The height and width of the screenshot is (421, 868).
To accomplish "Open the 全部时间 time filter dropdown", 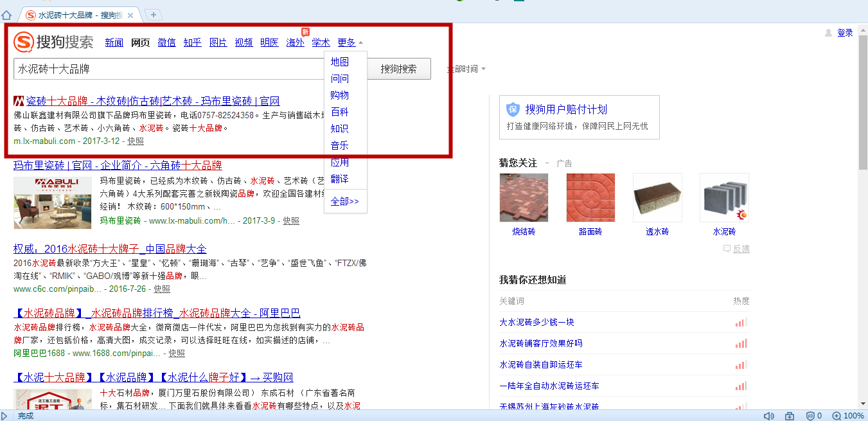I will [x=466, y=69].
